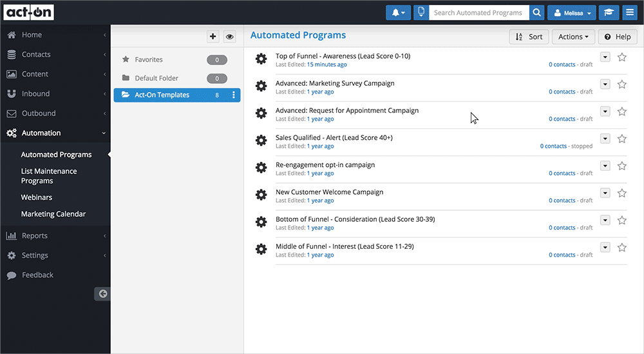
Task: Select Marketing Calendar in sidebar
Action: pyautogui.click(x=53, y=214)
